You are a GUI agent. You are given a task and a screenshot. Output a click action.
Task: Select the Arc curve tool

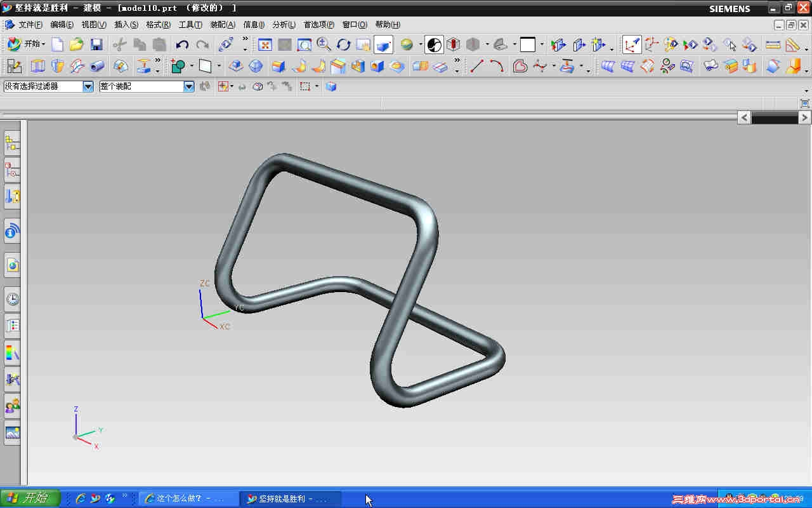coord(497,66)
